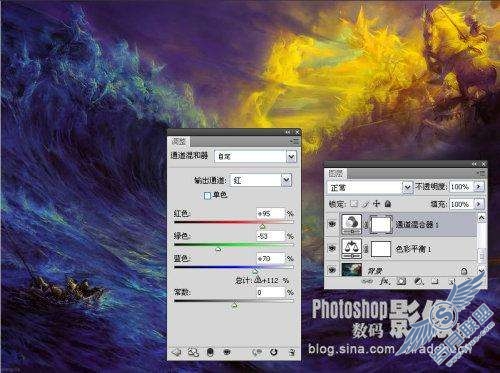Image resolution: width=500 pixels, height=373 pixels.
Task: Enable the 单色 monochrome checkbox
Action: click(207, 195)
